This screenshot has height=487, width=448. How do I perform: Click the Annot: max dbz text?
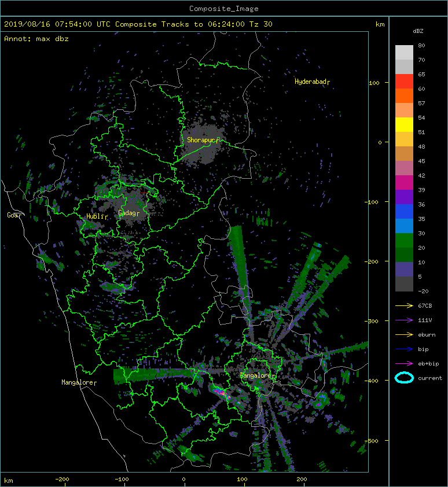pyautogui.click(x=36, y=39)
